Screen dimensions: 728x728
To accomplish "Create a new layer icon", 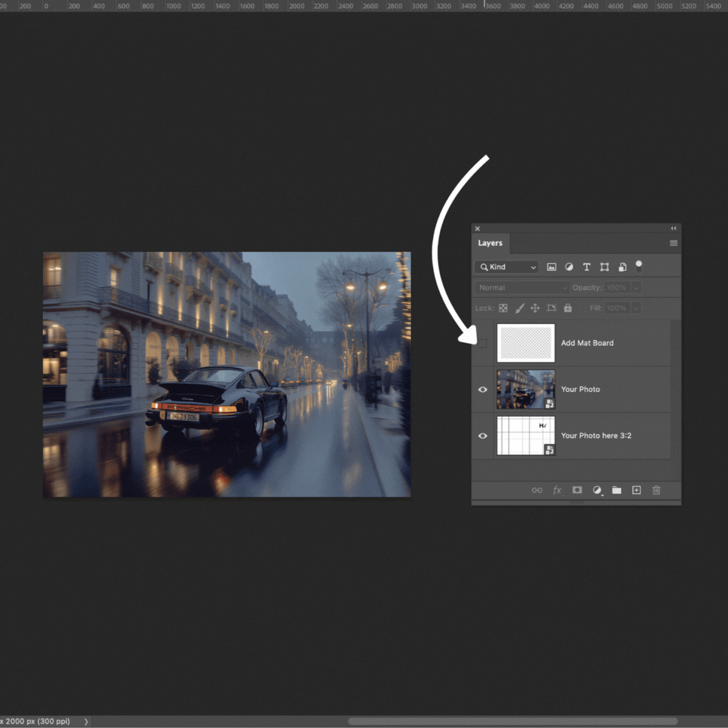I will tap(636, 490).
